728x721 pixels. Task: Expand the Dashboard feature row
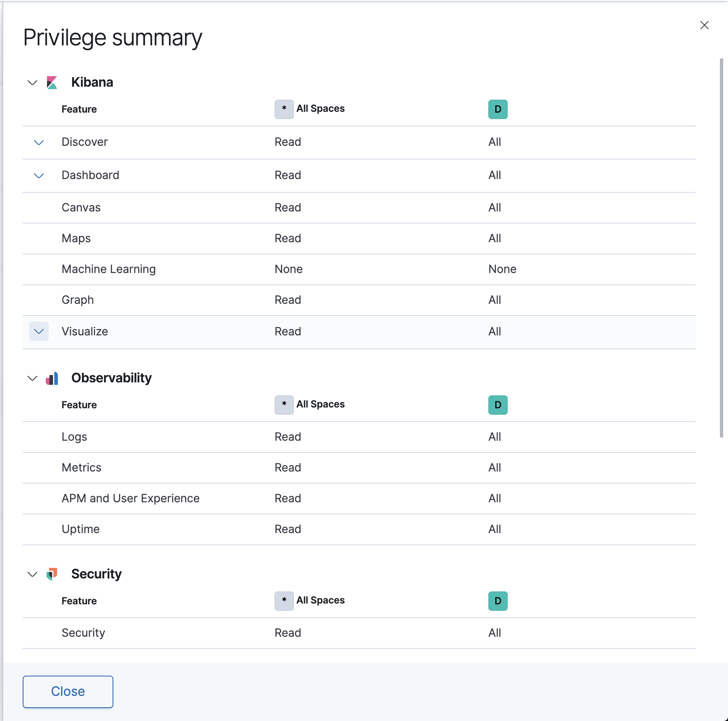point(39,176)
